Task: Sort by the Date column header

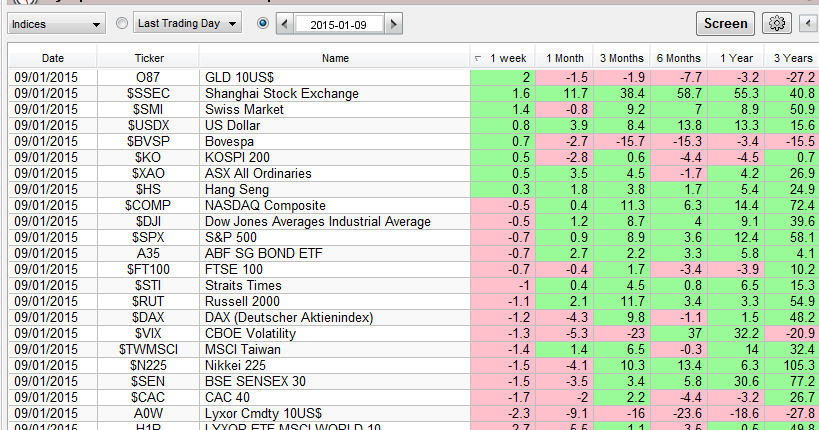Action: (x=53, y=58)
